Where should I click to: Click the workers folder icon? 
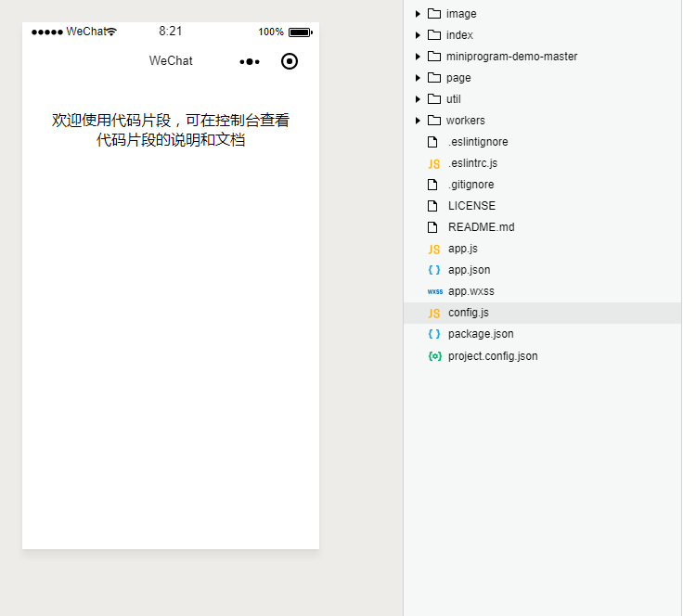(x=434, y=121)
